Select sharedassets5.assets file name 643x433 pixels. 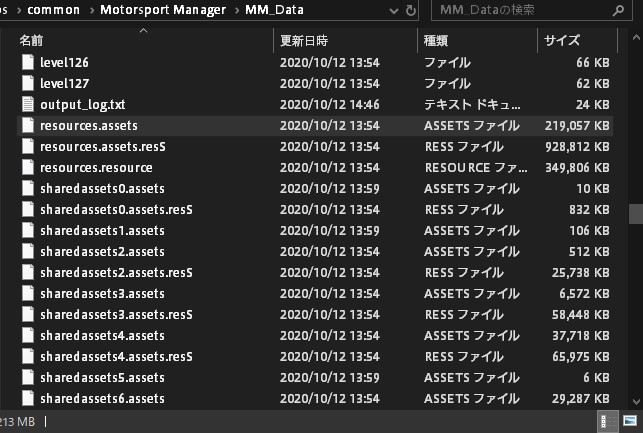pyautogui.click(x=102, y=377)
